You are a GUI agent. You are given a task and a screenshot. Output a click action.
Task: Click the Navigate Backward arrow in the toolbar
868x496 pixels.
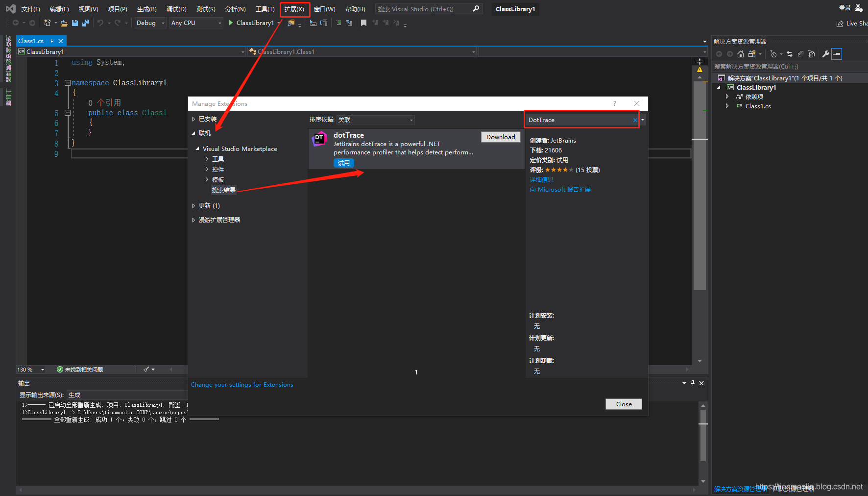(16, 23)
